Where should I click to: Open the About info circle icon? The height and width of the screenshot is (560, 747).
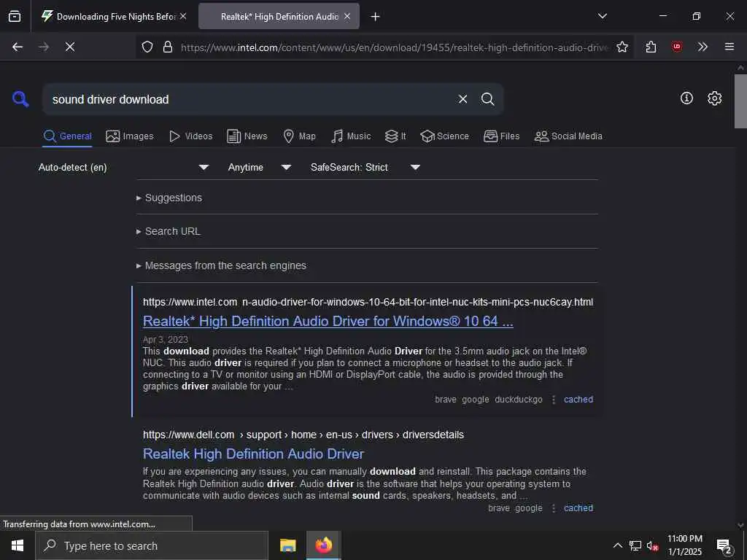[686, 98]
